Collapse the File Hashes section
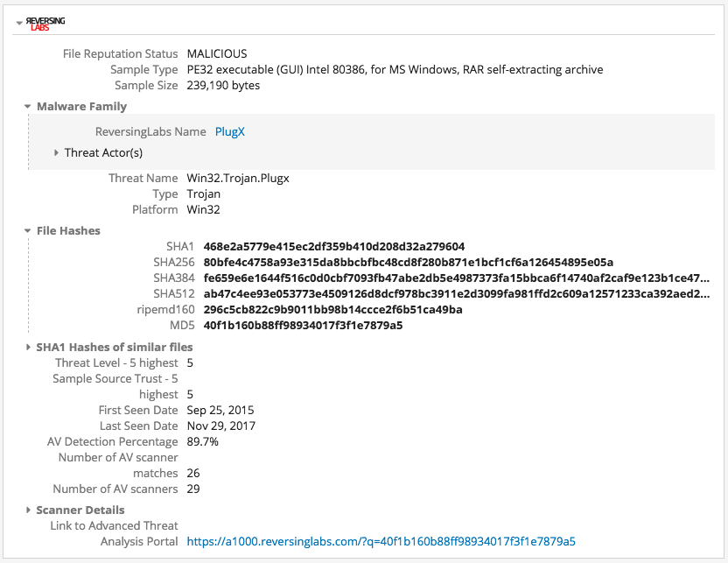 click(28, 231)
